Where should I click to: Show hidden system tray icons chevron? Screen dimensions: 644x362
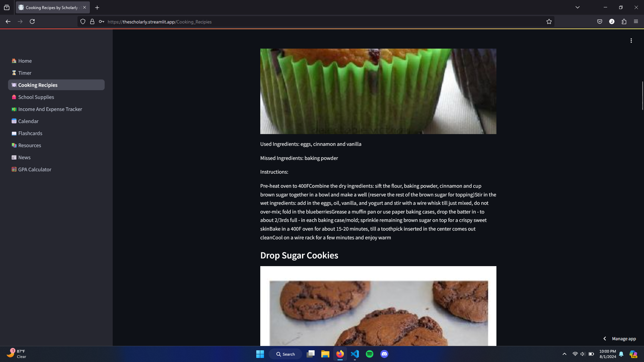(565, 354)
